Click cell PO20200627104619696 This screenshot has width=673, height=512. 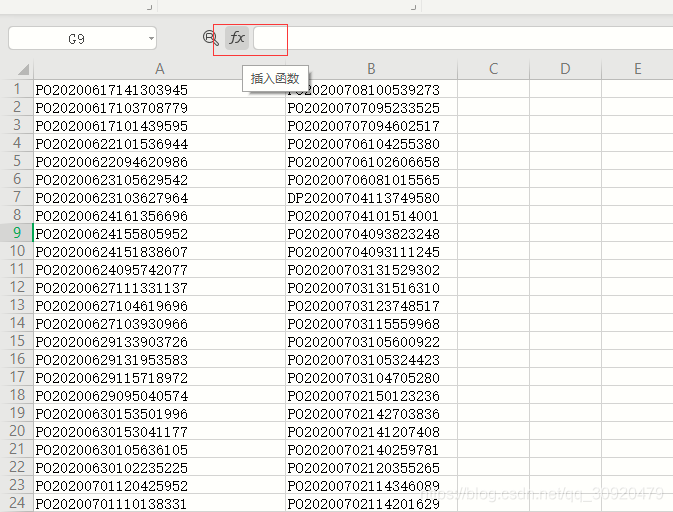click(160, 306)
